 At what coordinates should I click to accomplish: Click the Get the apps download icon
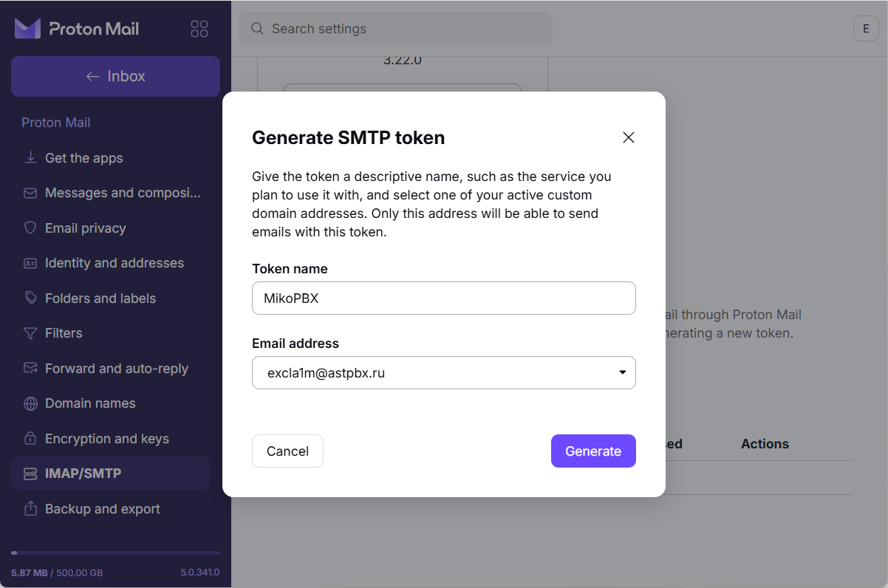30,158
